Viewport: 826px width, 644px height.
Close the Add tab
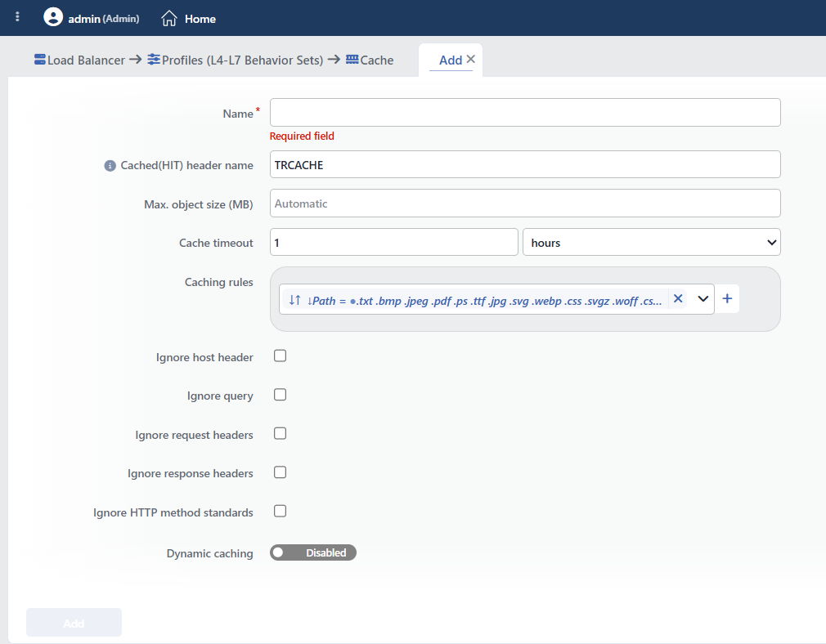(471, 59)
